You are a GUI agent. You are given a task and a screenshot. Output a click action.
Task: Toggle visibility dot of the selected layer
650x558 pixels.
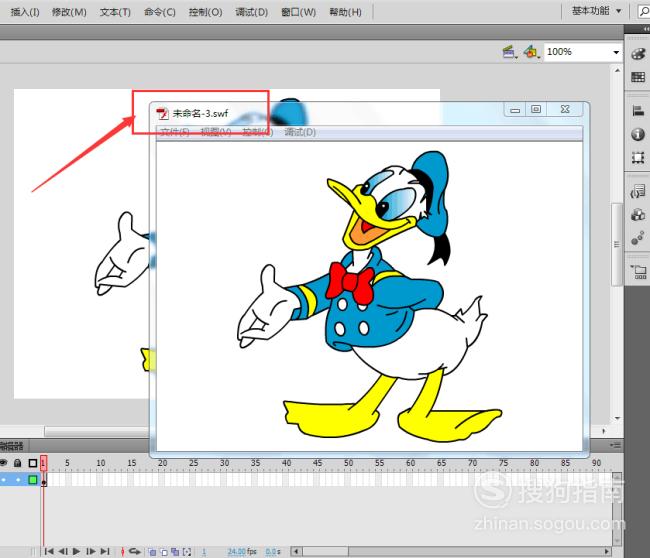pyautogui.click(x=4, y=480)
